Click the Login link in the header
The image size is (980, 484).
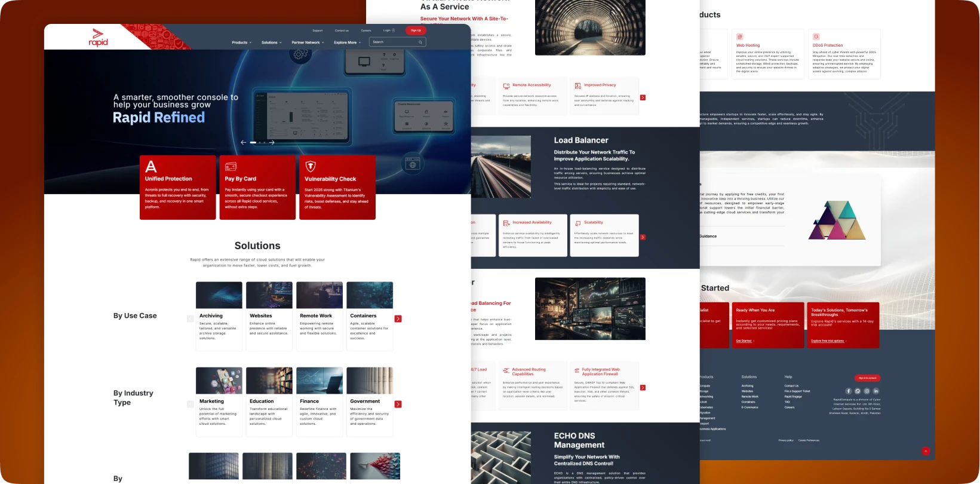coord(389,30)
